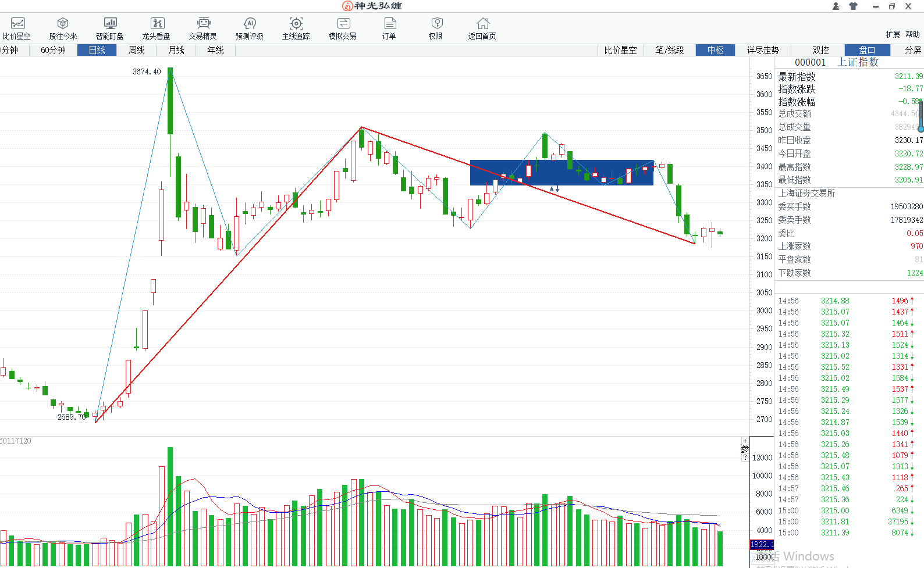The image size is (924, 568).
Task: Launch the 交易精灵 robot tool
Action: [202, 28]
